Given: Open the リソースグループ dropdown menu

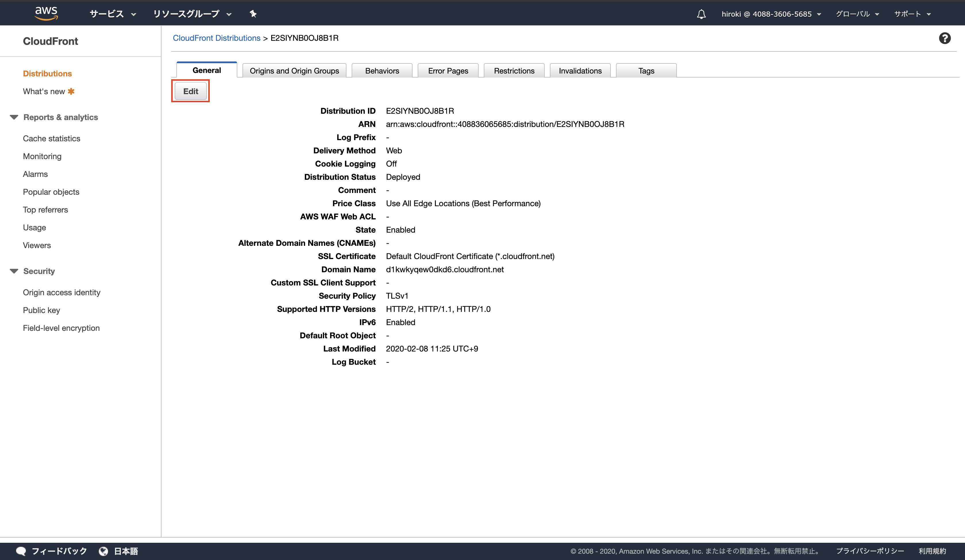Looking at the screenshot, I should click(x=192, y=14).
